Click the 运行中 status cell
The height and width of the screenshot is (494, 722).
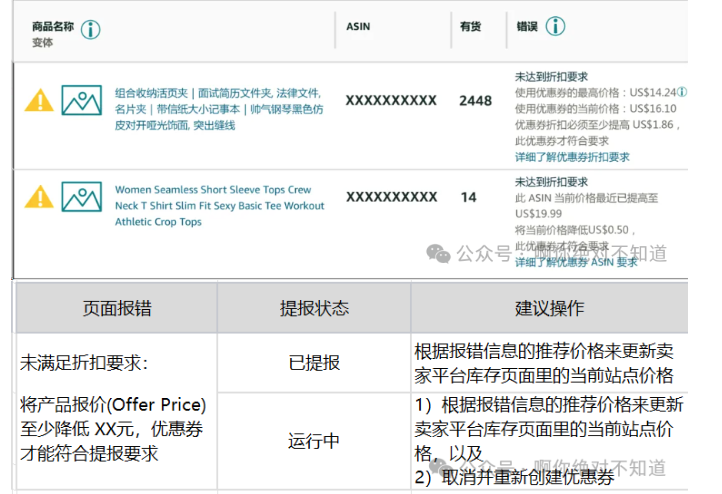coord(314,441)
